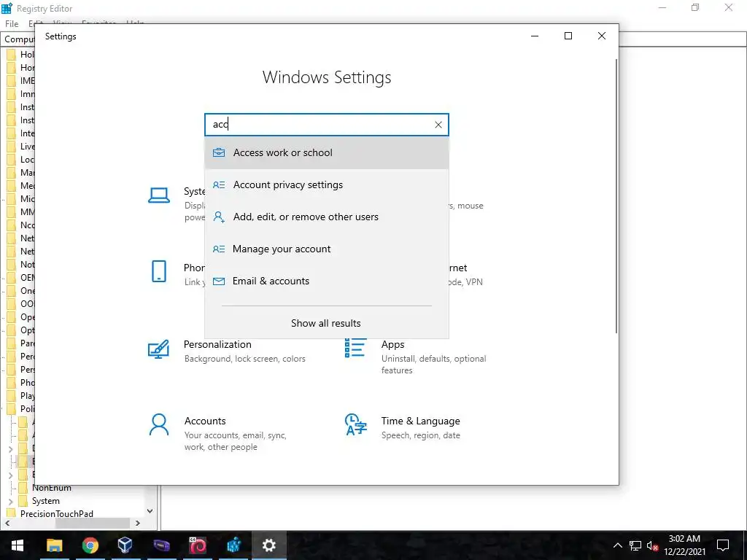Open File Explorer from the taskbar
This screenshot has width=747, height=560.
54,545
